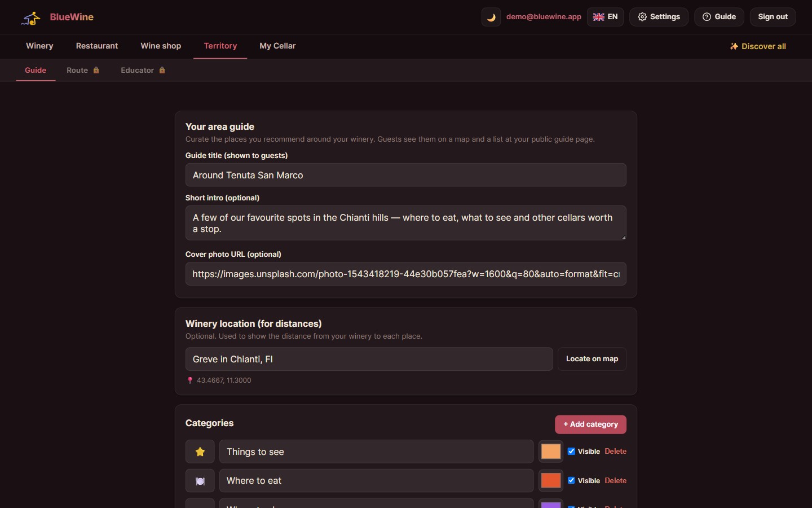
Task: Select the Guide sub-tab
Action: pos(36,70)
